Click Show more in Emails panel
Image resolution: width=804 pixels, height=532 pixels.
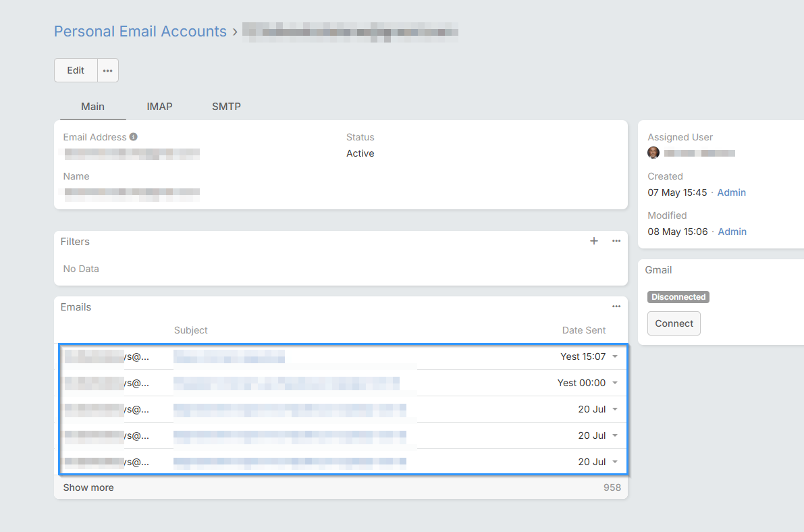coord(88,487)
